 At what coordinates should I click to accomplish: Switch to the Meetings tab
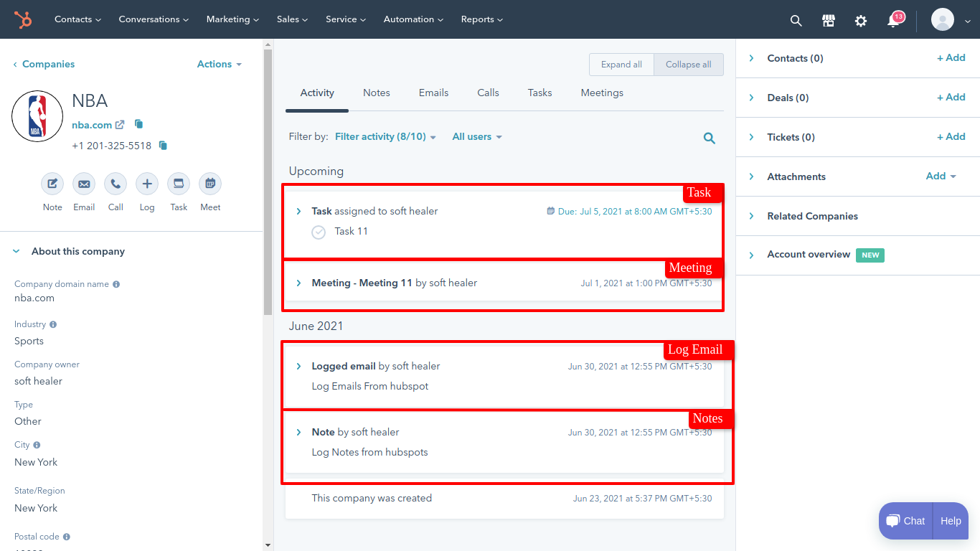pyautogui.click(x=602, y=93)
